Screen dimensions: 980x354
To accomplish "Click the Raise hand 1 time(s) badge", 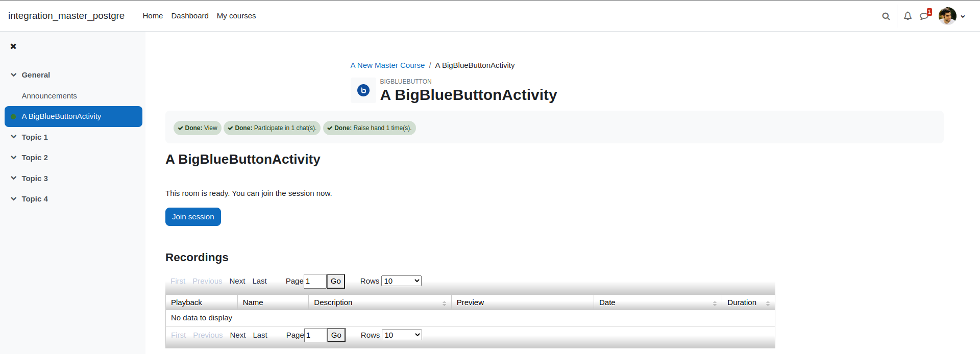I will [x=370, y=128].
